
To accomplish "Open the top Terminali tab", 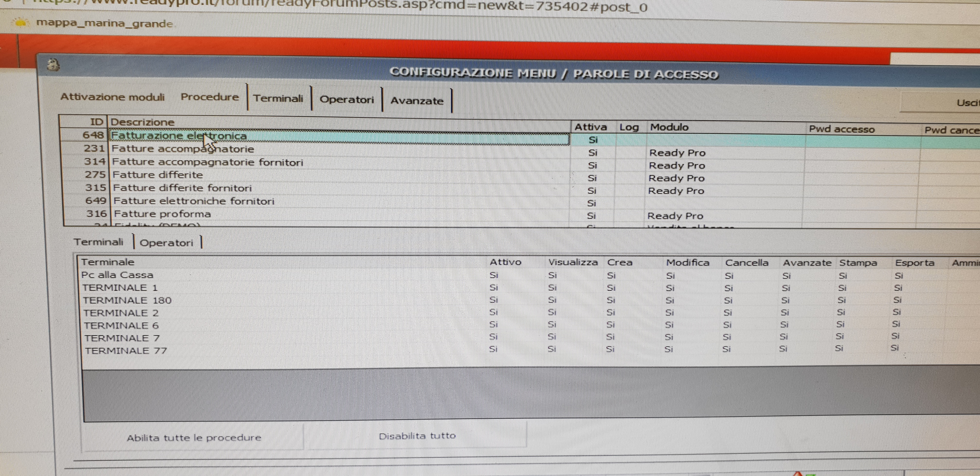I will pos(278,98).
